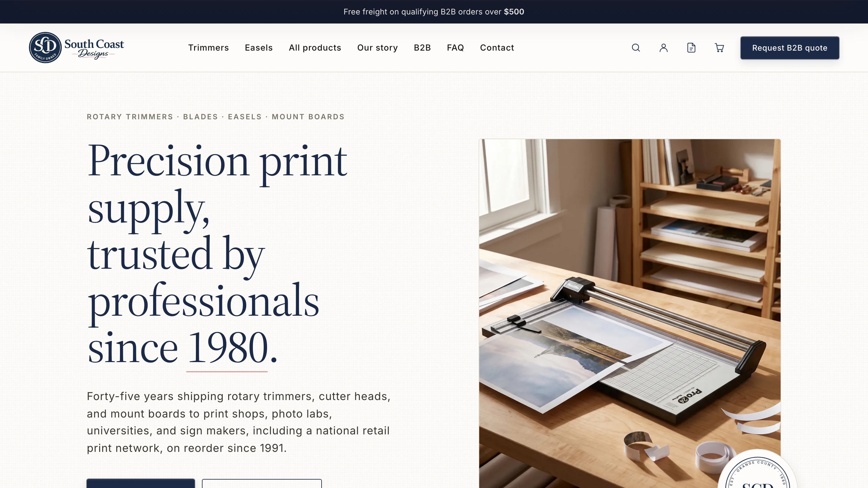Click the underlined 1980 in headline
This screenshot has height=488, width=868.
point(227,349)
